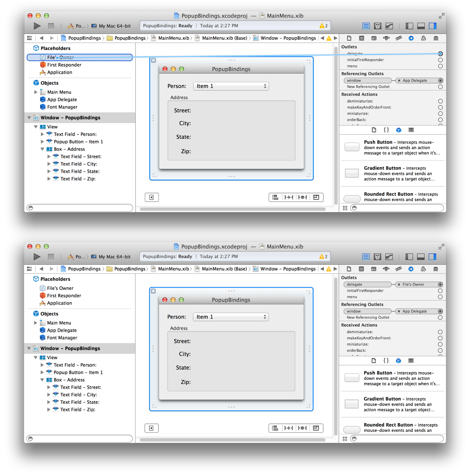Remove File's Owner delegate connection, bottom window
470x476 pixels.
(x=399, y=284)
